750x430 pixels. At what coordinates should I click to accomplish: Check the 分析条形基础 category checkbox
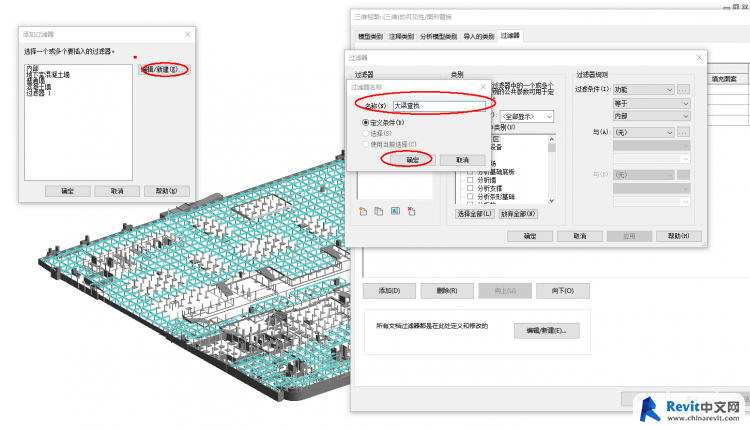tap(470, 196)
